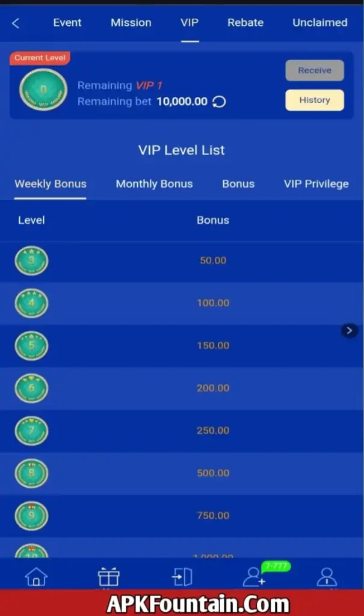Click the door login icon in bottom bar
The height and width of the screenshot is (616, 364).
[182, 577]
